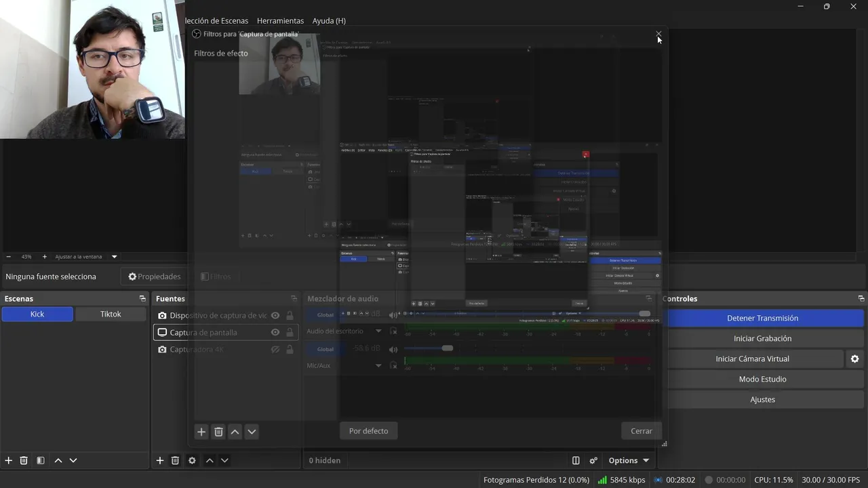Delete selected source using Fuentes trash icon
The width and height of the screenshot is (868, 488).
tap(175, 460)
